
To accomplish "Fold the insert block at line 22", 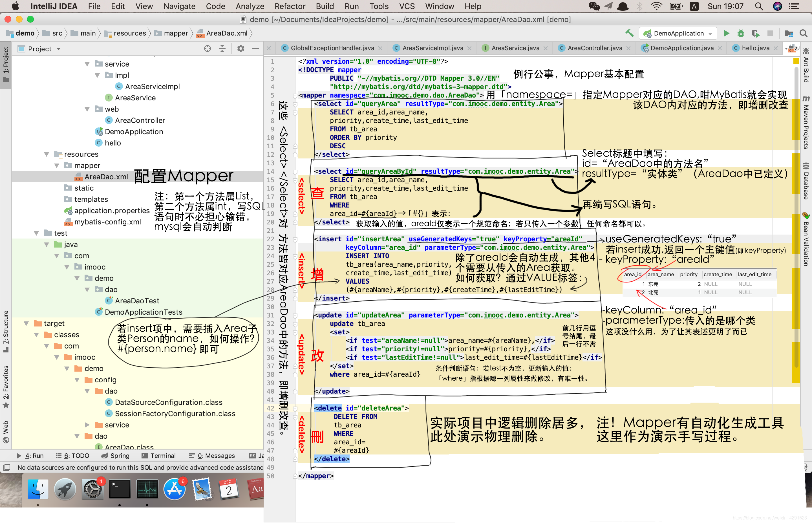I will click(x=295, y=239).
